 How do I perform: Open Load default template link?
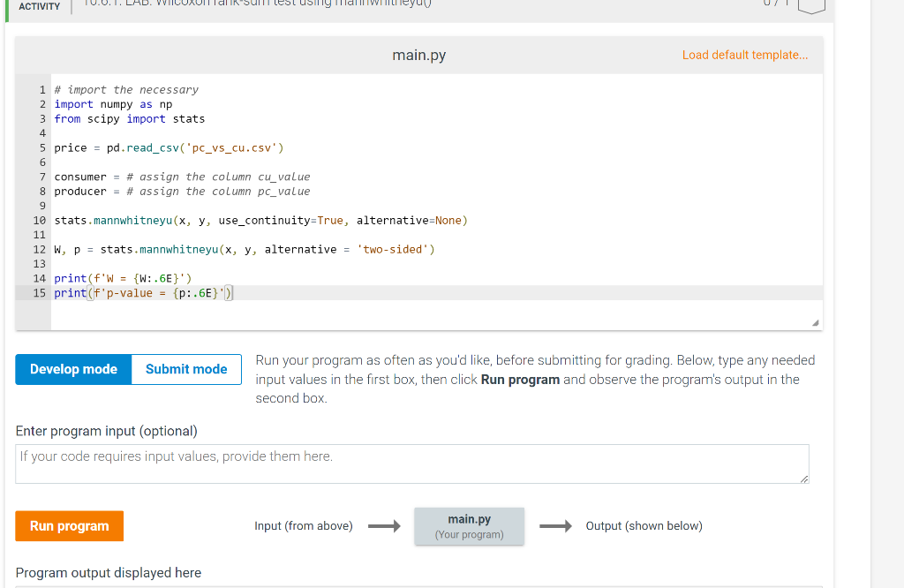tap(744, 55)
